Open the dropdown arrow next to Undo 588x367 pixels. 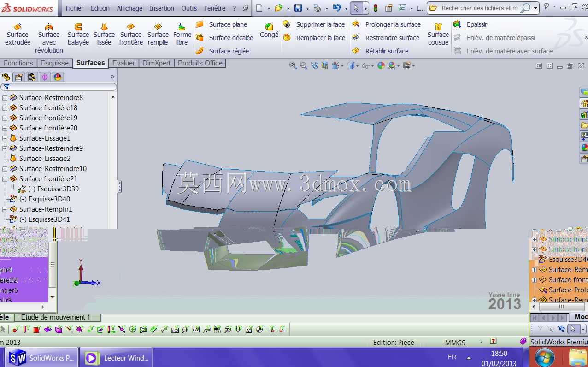pos(346,8)
